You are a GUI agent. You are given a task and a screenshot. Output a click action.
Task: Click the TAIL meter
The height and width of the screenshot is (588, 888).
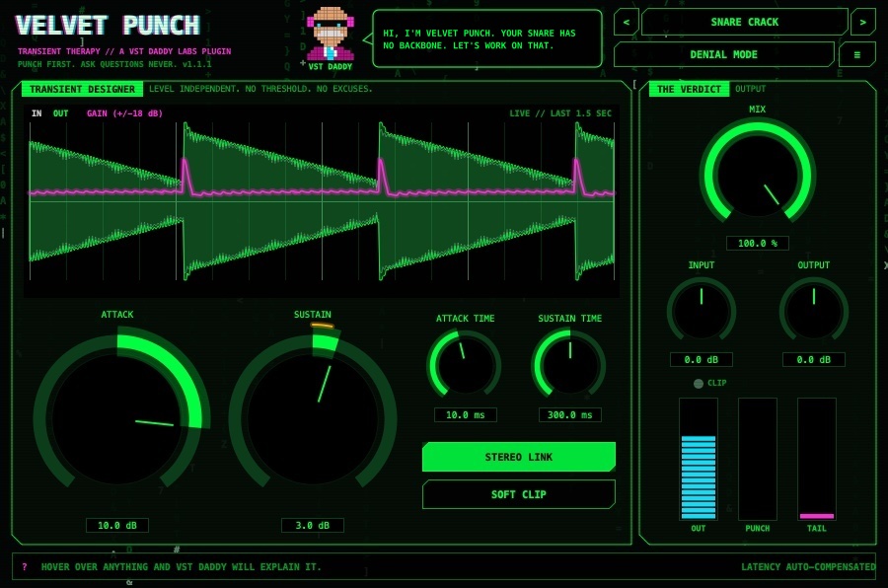817,460
